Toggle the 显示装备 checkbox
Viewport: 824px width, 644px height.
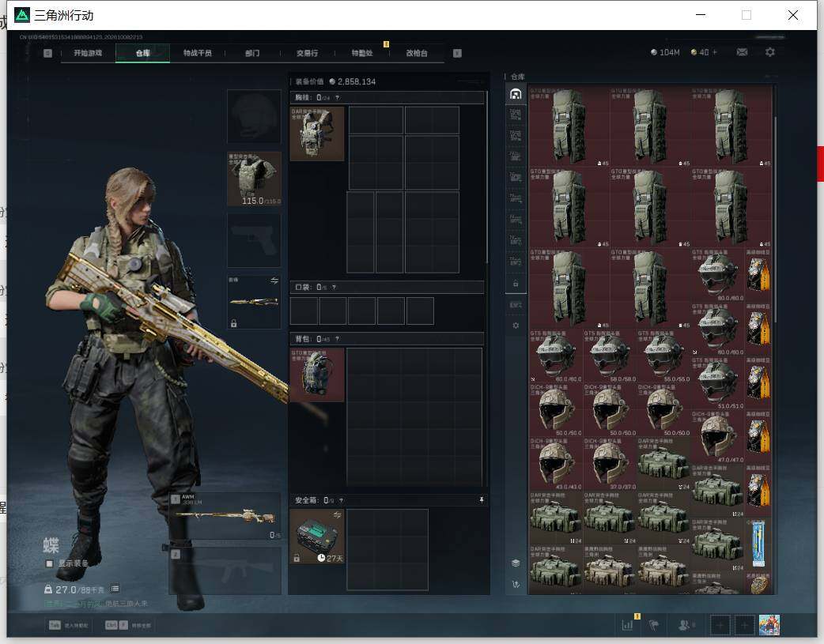49,563
